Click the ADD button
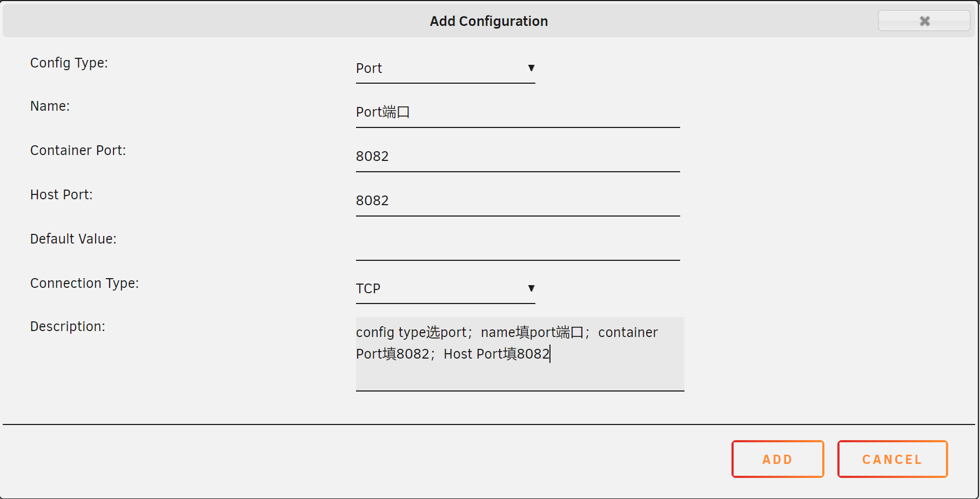Image resolution: width=980 pixels, height=499 pixels. pyautogui.click(x=777, y=459)
